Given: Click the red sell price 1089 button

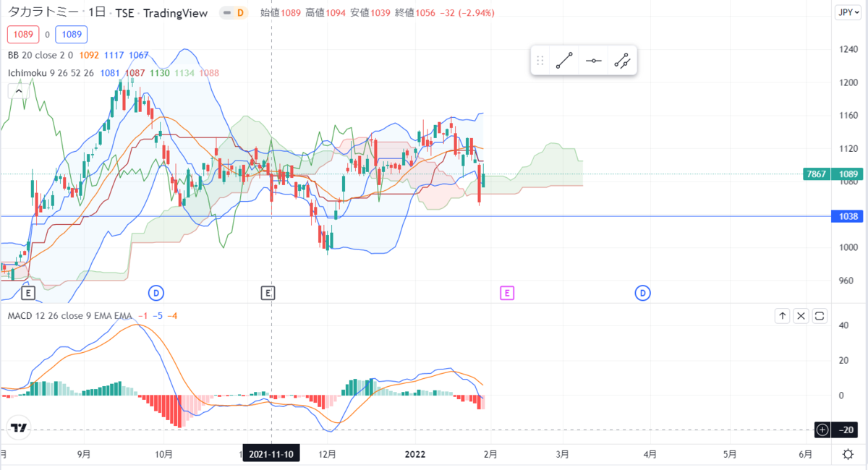Looking at the screenshot, I should pyautogui.click(x=23, y=34).
